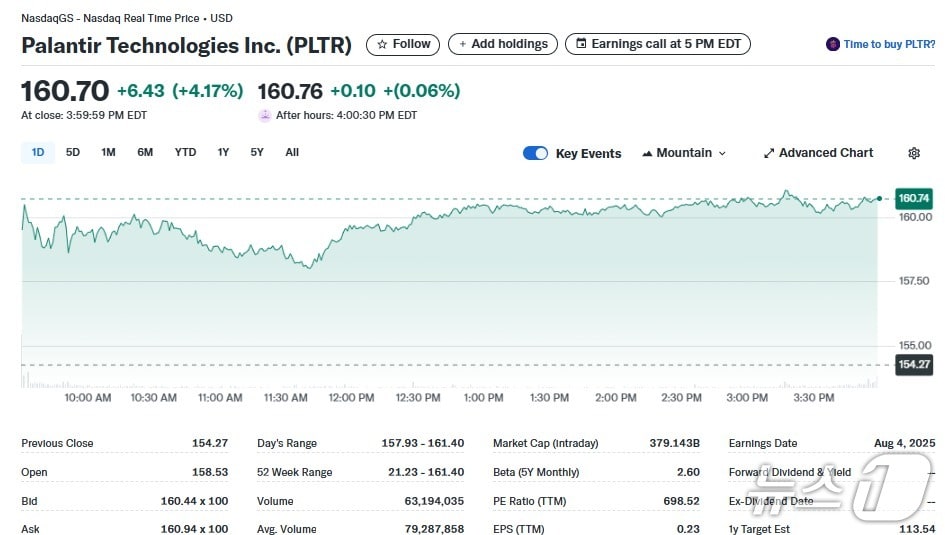
Task: Click the calendar icon beside Earnings call
Action: (x=580, y=44)
